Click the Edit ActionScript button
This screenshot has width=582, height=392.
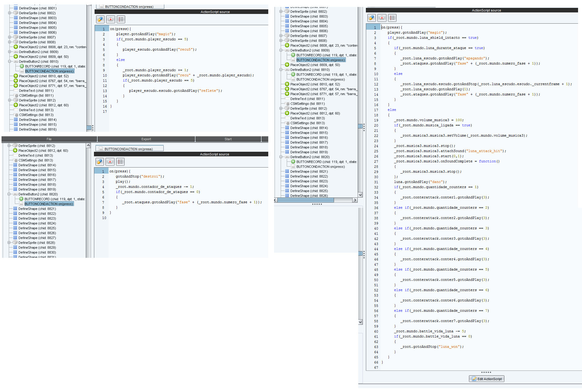click(x=487, y=379)
